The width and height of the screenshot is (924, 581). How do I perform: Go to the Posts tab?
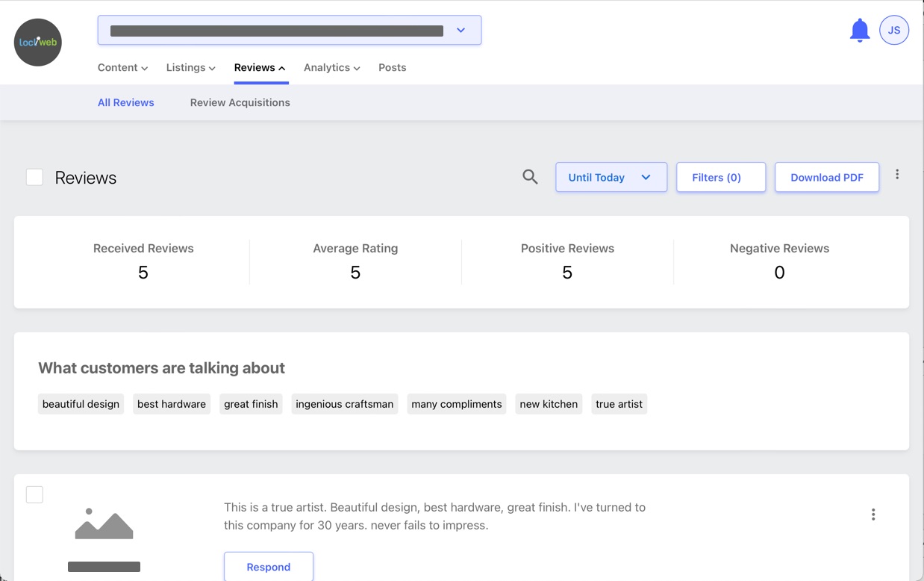[392, 68]
